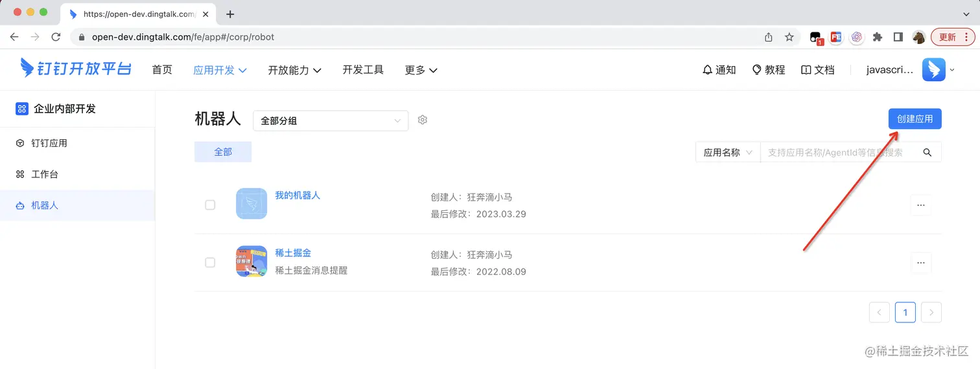Select the 全部 filter tab
Screen dimensions: 980x369
(x=223, y=151)
